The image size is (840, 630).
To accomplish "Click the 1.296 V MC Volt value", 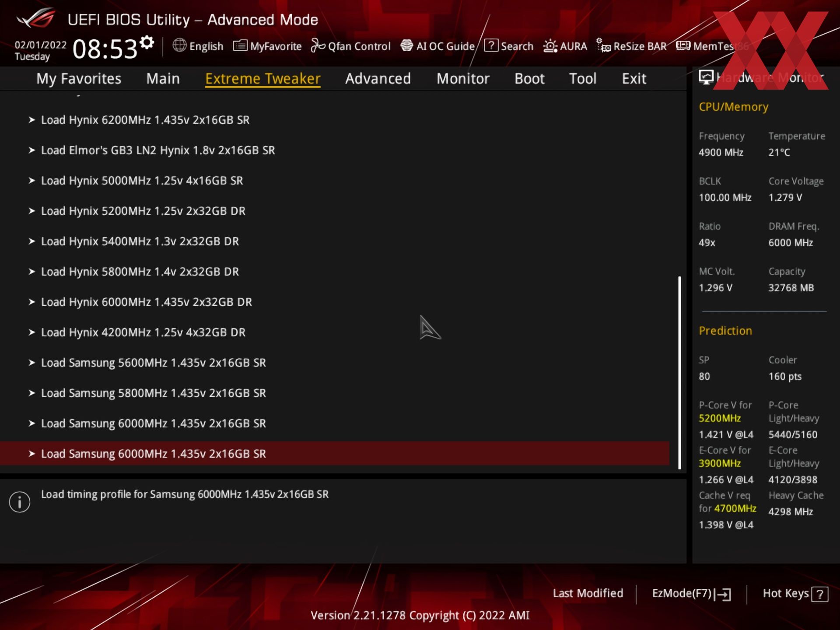I will 715,288.
